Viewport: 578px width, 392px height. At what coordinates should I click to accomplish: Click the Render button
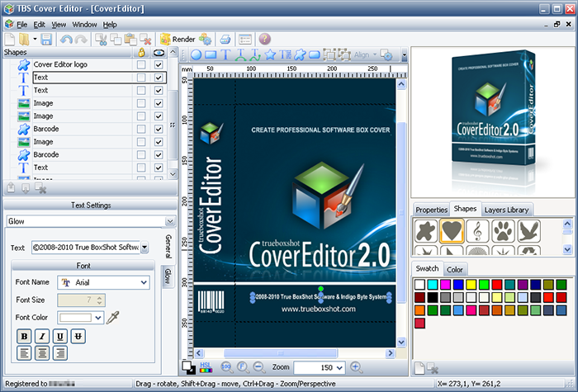[178, 39]
